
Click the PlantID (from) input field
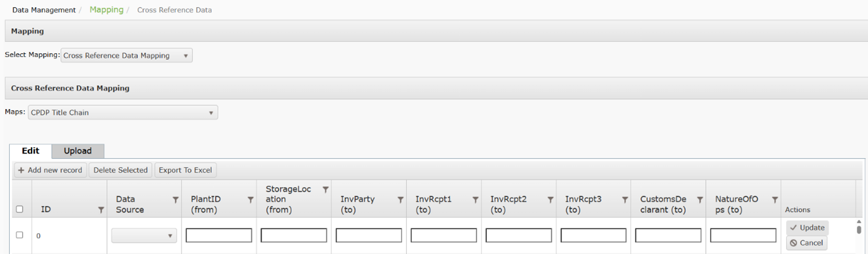[x=219, y=235]
